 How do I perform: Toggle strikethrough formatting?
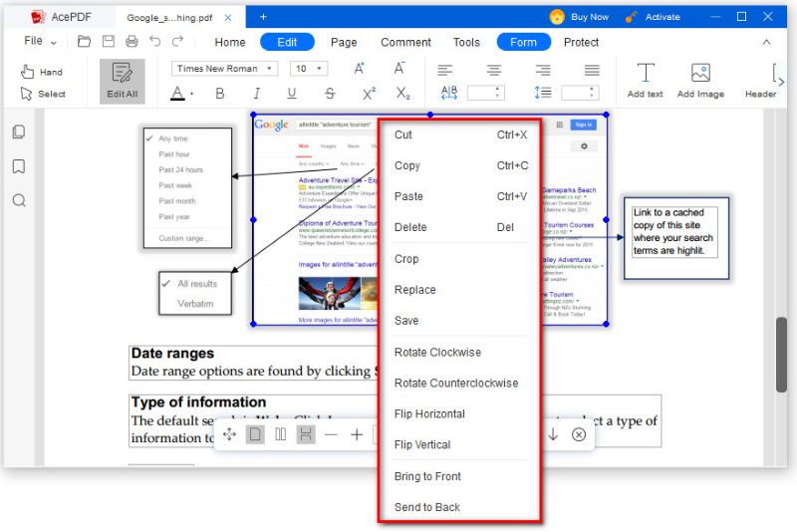[x=330, y=94]
